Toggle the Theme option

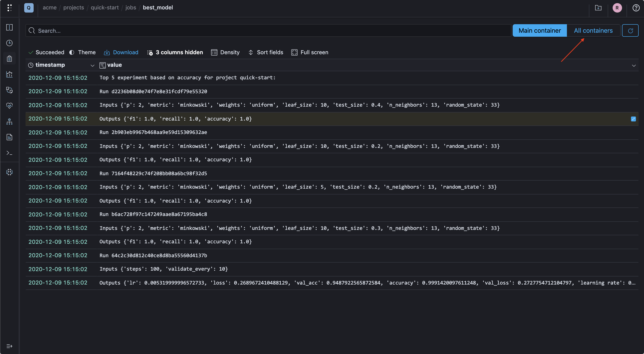pos(82,52)
